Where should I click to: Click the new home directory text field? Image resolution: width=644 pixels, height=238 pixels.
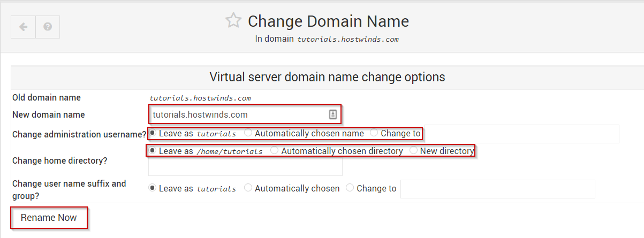coord(245,166)
